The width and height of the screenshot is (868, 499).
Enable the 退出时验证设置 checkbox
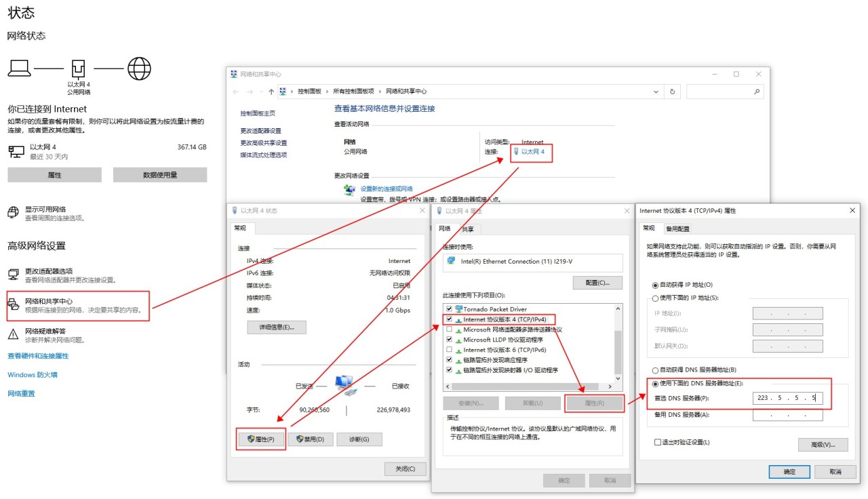tap(657, 442)
